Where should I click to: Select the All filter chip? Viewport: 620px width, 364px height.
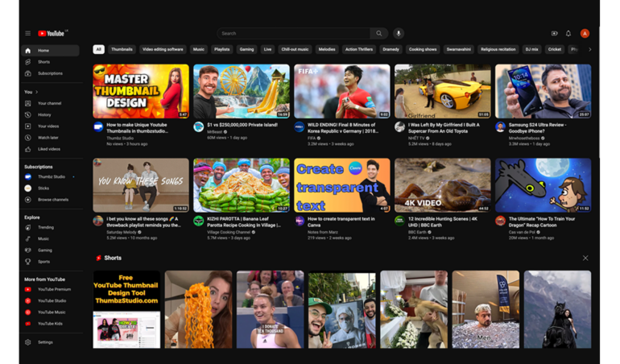point(98,49)
